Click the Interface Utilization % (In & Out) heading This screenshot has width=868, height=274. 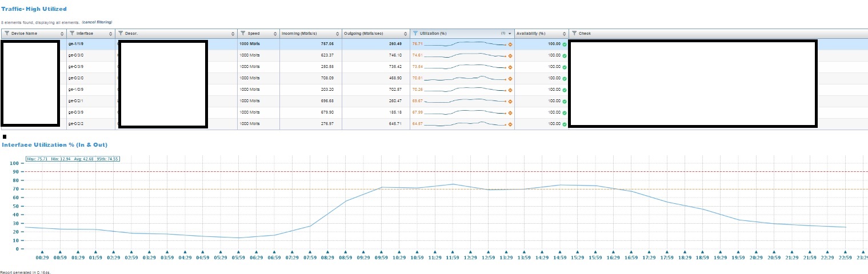[x=55, y=145]
